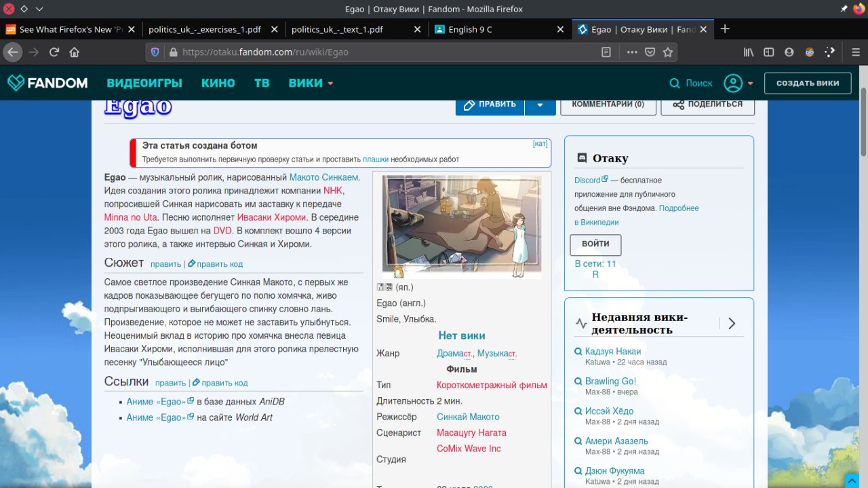
Task: Click the arrow-dots extension icon
Action: point(830,52)
